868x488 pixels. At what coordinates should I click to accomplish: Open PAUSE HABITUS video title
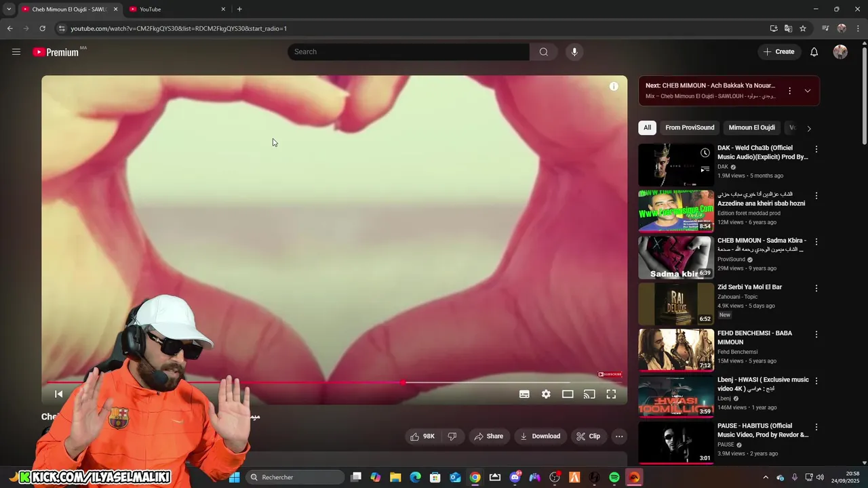pos(763,430)
